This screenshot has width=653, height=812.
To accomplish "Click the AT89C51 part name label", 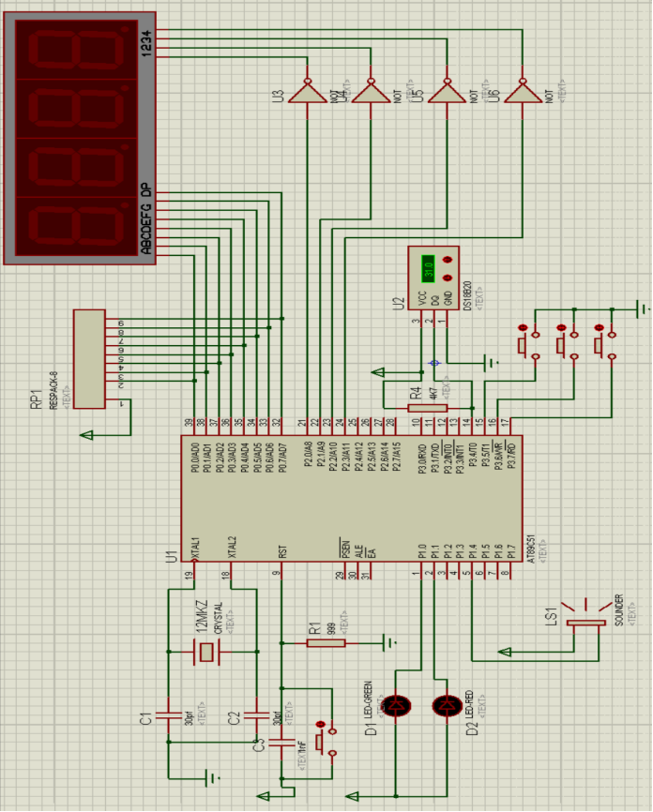I will [x=530, y=549].
